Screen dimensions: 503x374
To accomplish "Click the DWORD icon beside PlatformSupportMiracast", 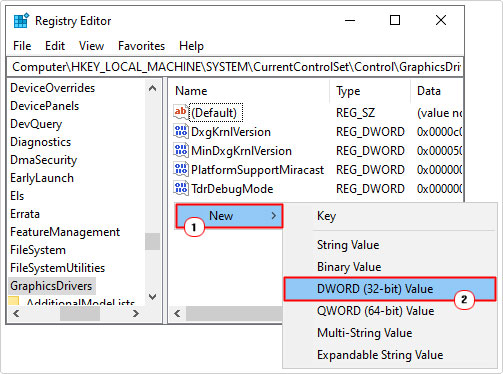I will point(181,169).
